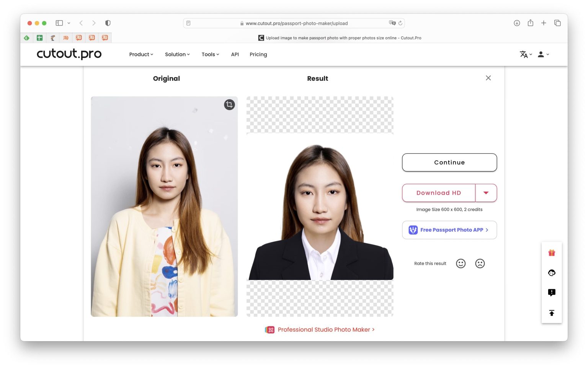The image size is (588, 368).
Task: Click the back-to-top arrow icon
Action: click(x=551, y=313)
